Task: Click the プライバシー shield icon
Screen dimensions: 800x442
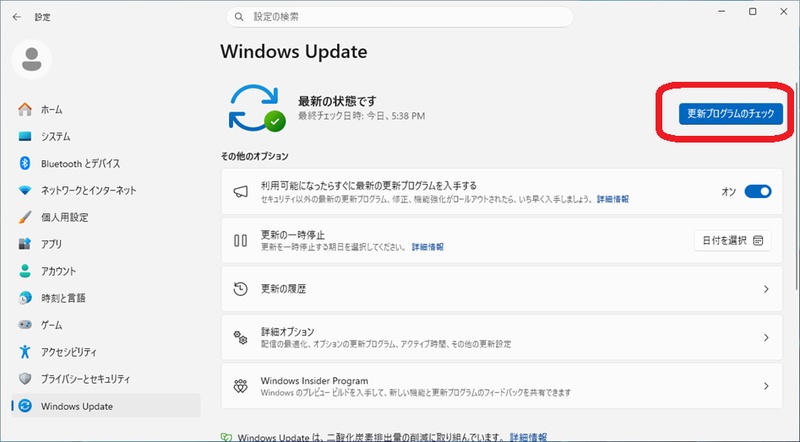Action: tap(25, 379)
